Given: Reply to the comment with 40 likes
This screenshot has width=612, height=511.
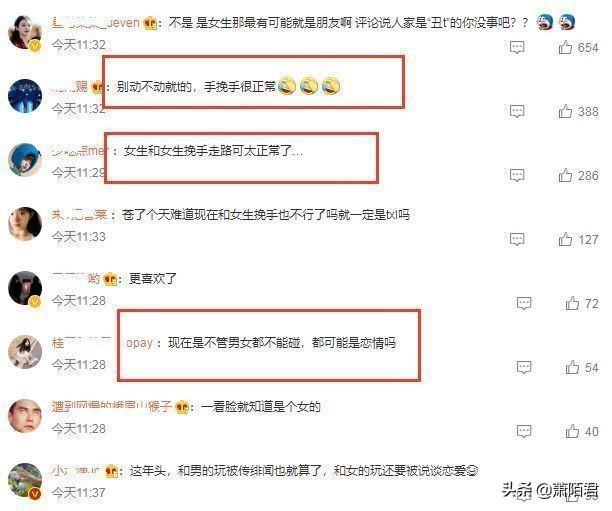Looking at the screenshot, I should 524,431.
